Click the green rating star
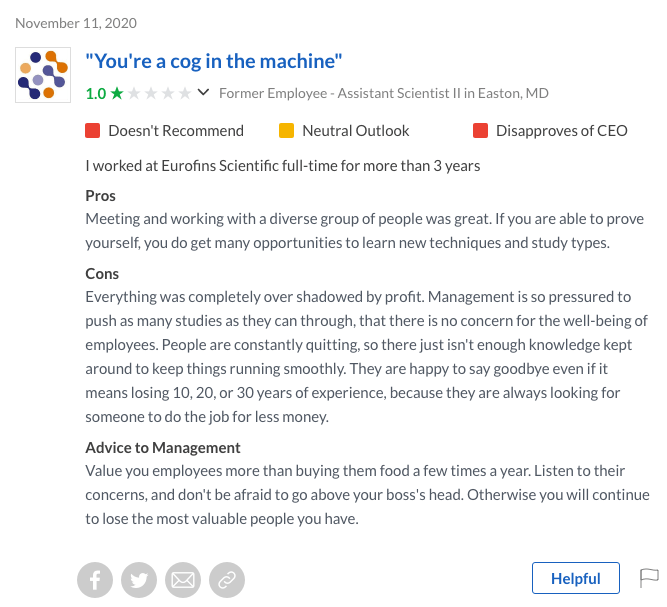 [117, 94]
